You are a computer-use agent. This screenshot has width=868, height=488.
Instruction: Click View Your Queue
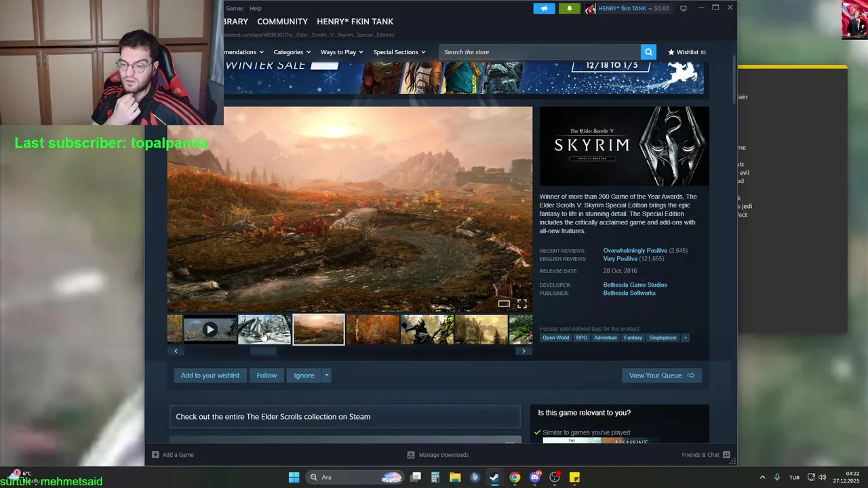[x=662, y=375]
